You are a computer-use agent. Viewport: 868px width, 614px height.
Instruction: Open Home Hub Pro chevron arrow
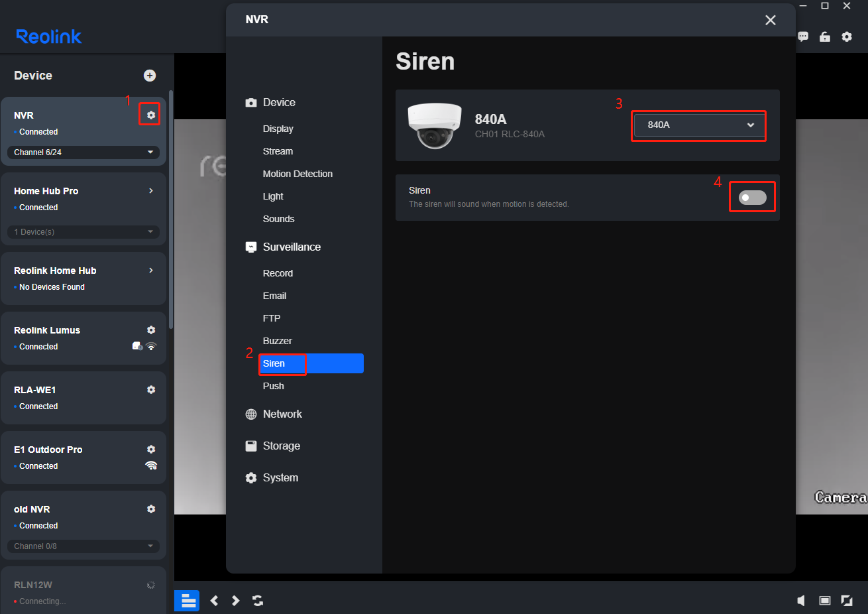tap(151, 191)
